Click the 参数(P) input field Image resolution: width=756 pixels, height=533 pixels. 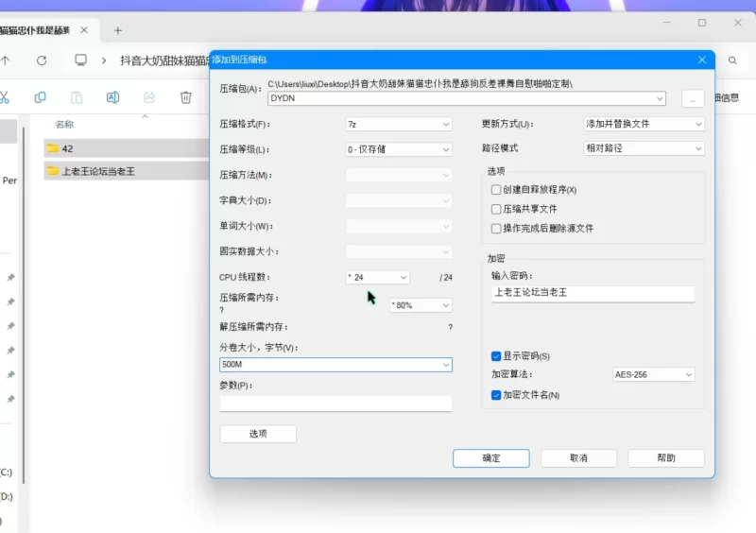(335, 404)
